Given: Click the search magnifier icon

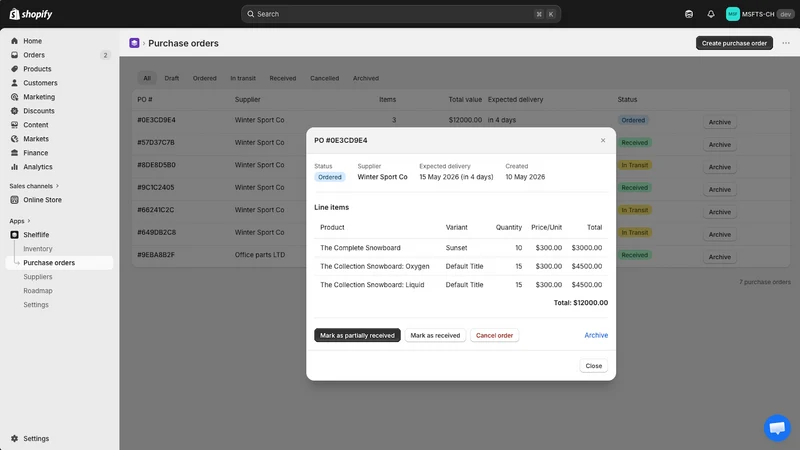Looking at the screenshot, I should tap(251, 14).
